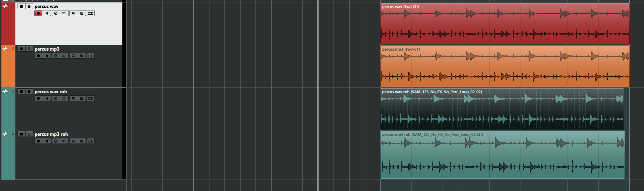The image size is (644, 191).
Task: Click lanes display icon on percus mp3 track
Action: tap(91, 56)
